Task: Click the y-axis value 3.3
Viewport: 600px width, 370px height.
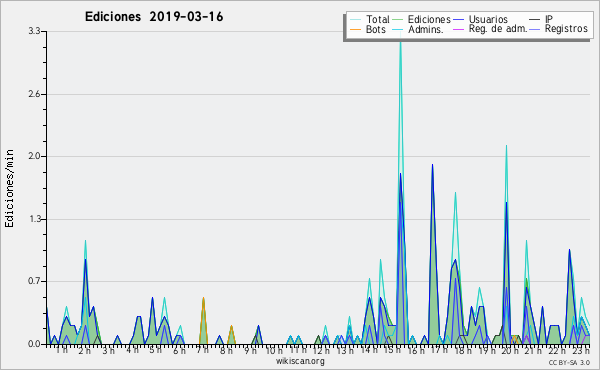Action: (x=34, y=31)
